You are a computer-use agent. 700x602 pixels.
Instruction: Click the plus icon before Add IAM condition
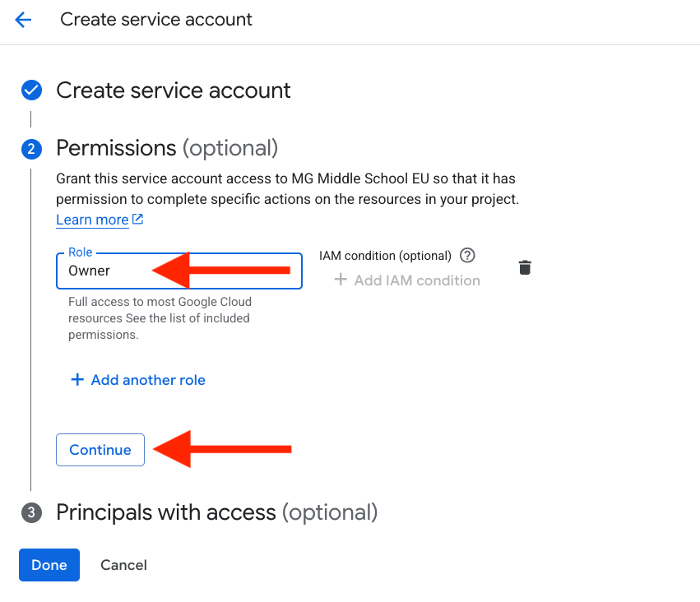[341, 280]
